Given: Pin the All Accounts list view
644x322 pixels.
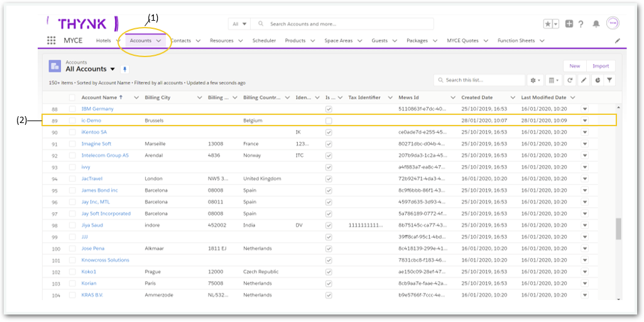Looking at the screenshot, I should point(125,69).
